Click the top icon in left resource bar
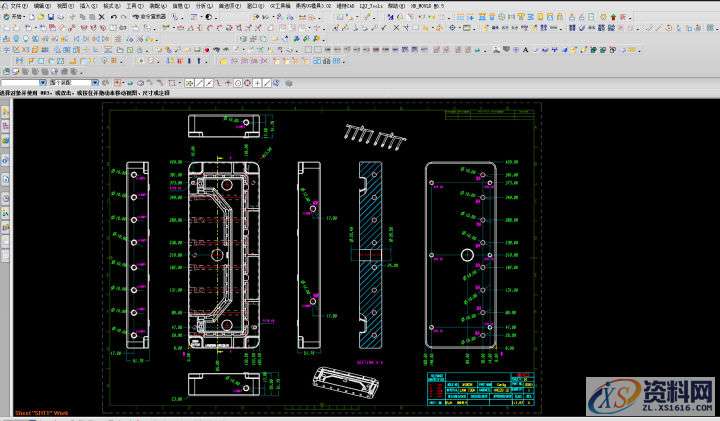 pyautogui.click(x=5, y=113)
